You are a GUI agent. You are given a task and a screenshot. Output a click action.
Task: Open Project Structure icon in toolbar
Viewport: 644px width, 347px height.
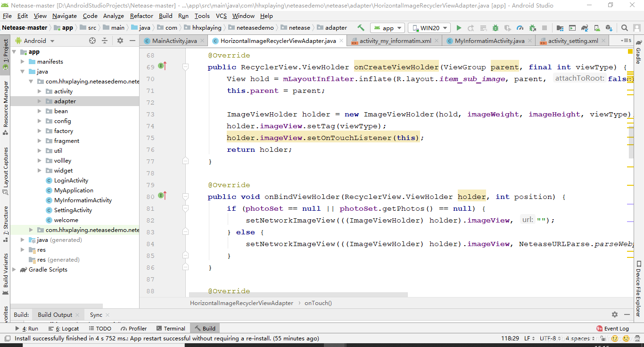tap(560, 28)
